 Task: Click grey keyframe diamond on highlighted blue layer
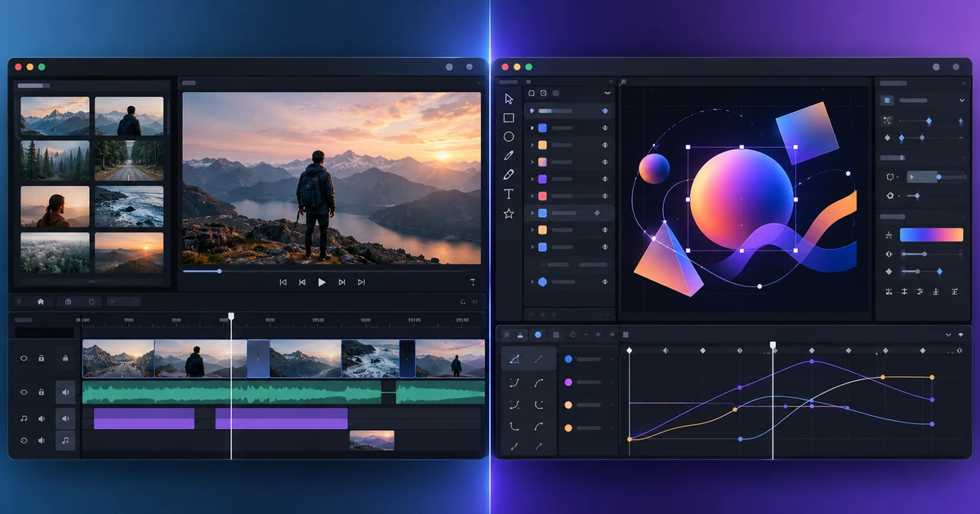click(x=597, y=213)
